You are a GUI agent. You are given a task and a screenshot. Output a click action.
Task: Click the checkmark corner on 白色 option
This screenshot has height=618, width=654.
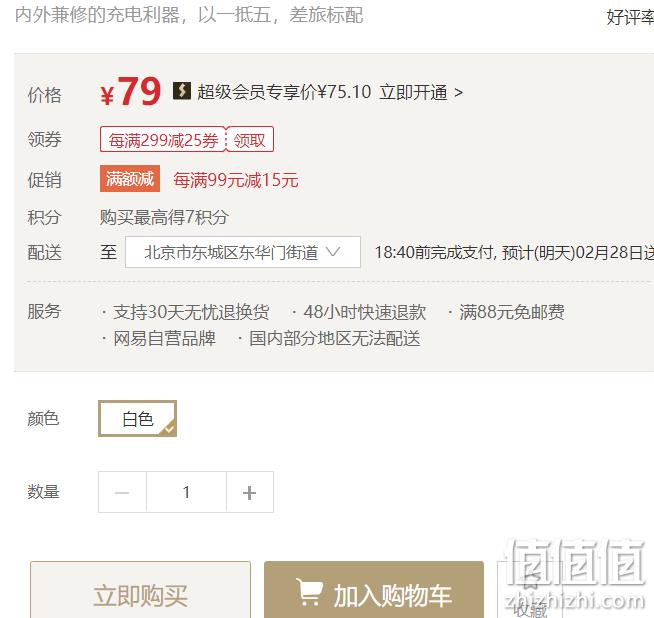click(x=169, y=428)
